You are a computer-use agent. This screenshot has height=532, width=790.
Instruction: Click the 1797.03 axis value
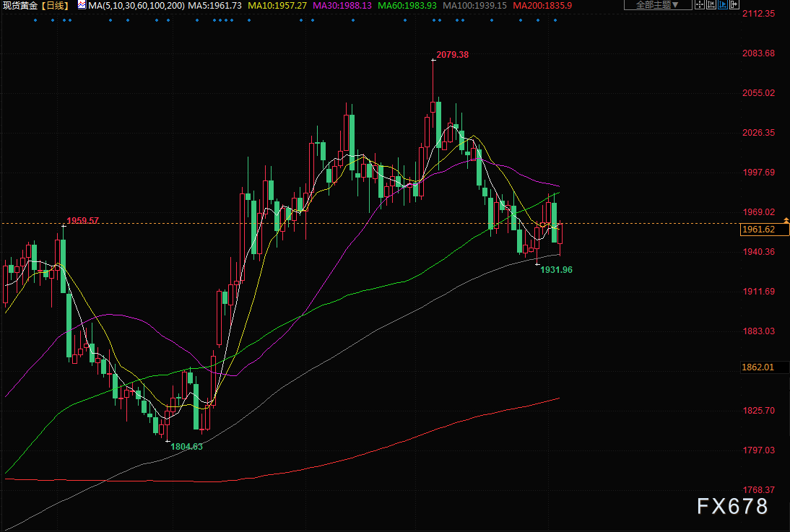point(759,450)
